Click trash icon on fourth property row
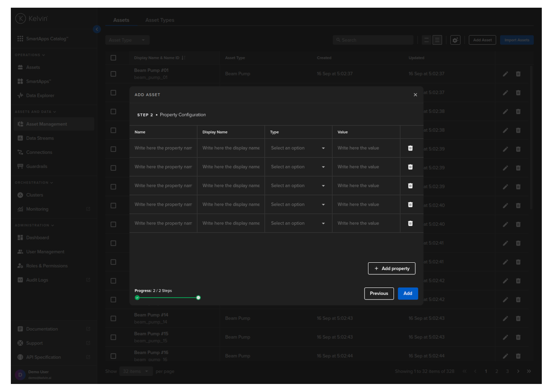 (x=410, y=204)
